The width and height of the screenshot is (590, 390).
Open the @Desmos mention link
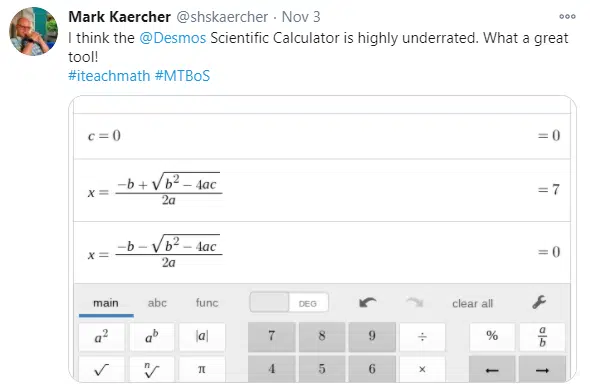(173, 38)
